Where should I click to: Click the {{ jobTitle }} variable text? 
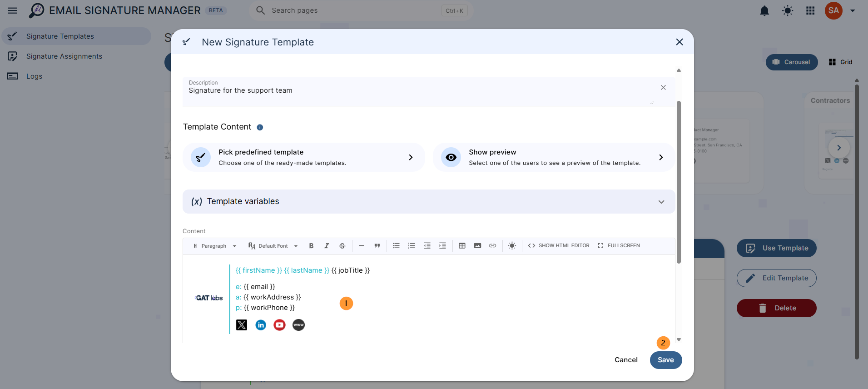(x=351, y=270)
